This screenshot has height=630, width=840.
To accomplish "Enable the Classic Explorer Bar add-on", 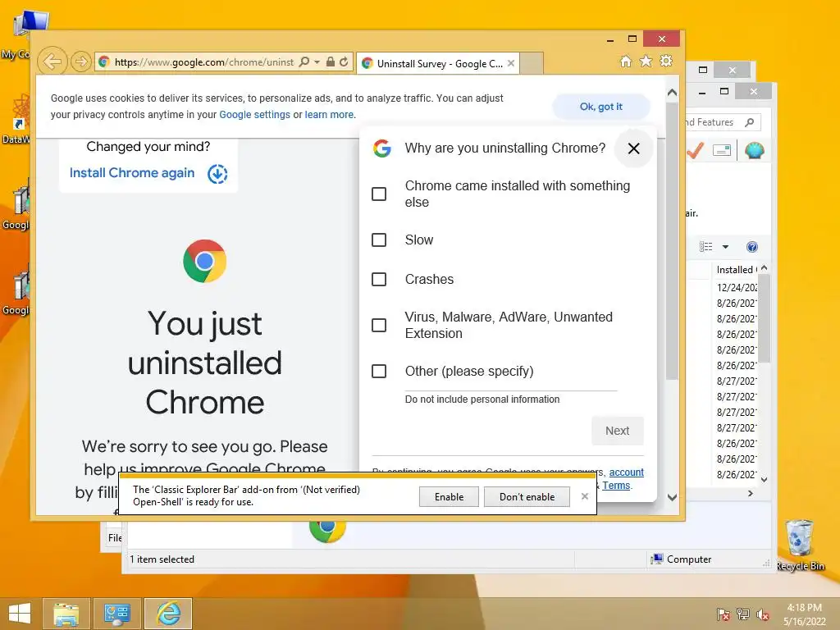I will pos(449,496).
